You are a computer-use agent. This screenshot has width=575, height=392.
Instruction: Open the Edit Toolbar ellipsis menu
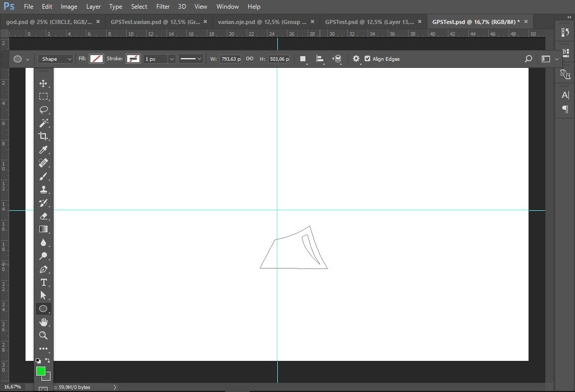coord(43,349)
